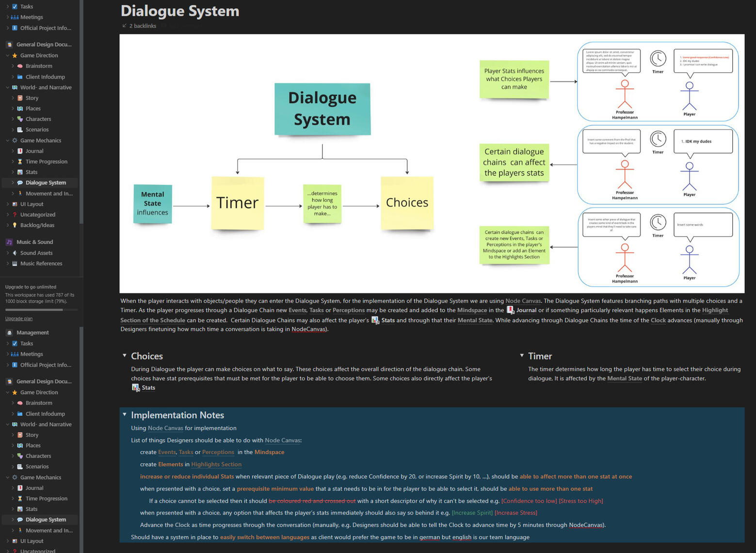Follow Mental State link in intro paragraph
The width and height of the screenshot is (756, 553).
click(x=475, y=320)
